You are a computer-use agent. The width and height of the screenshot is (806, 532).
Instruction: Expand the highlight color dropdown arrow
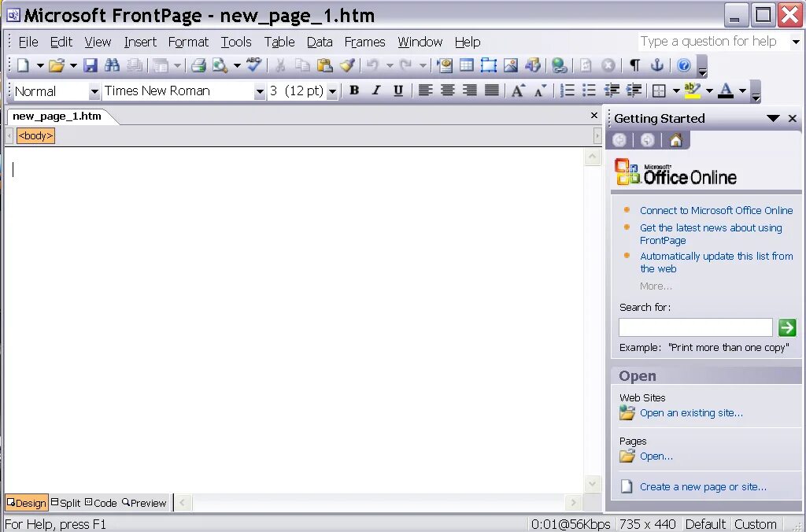[709, 91]
